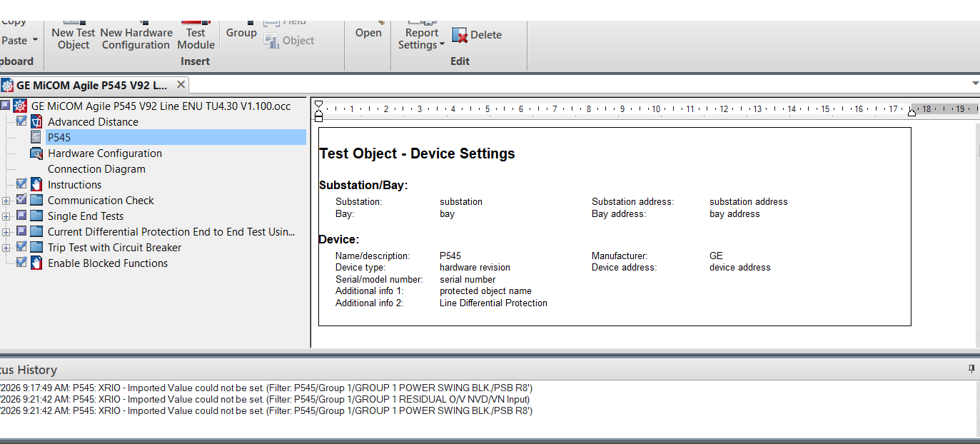Select the Instructions tree item

point(74,184)
